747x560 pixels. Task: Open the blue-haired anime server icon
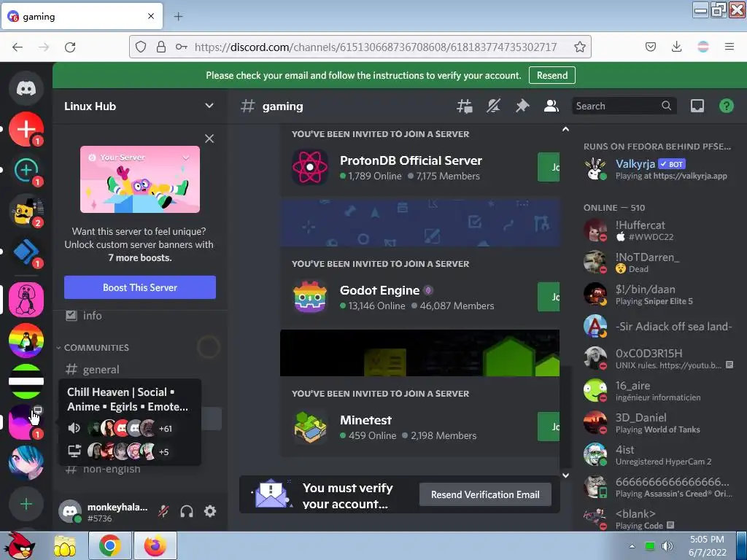click(26, 463)
